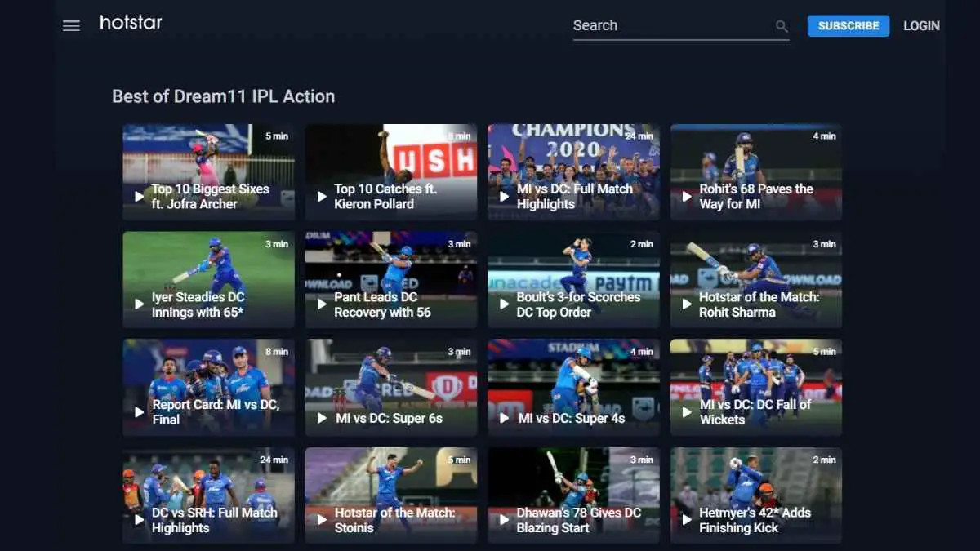Click the '24 min' badge on DC vs SRH highlights
The width and height of the screenshot is (980, 551).
coord(274,460)
